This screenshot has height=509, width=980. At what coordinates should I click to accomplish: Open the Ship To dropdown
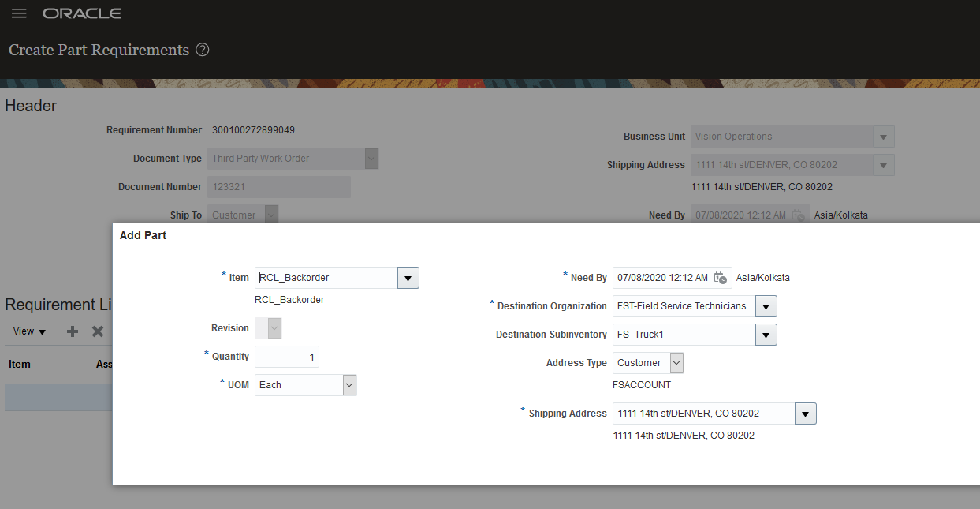[271, 215]
